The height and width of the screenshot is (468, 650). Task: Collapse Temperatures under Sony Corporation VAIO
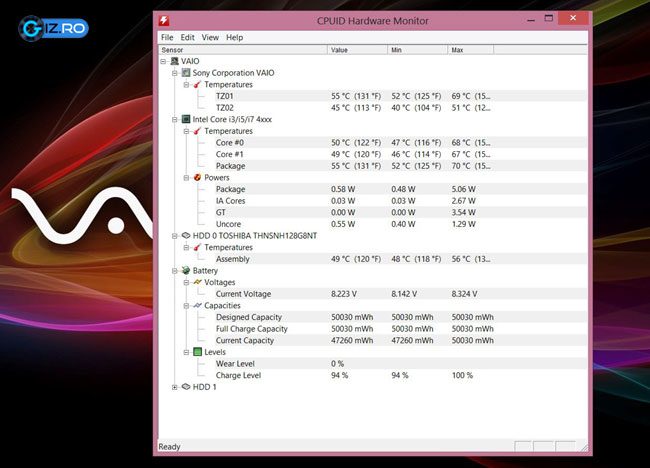coord(187,85)
